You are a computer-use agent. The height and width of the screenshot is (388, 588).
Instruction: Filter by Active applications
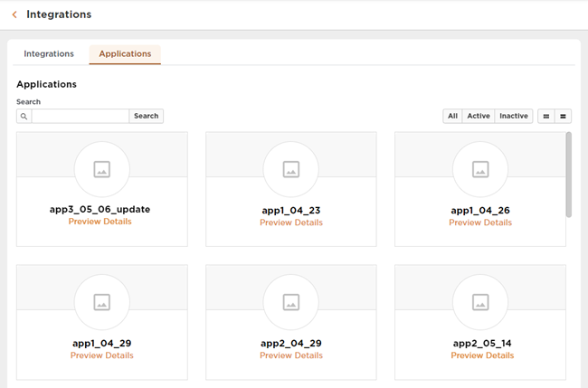pyautogui.click(x=479, y=116)
